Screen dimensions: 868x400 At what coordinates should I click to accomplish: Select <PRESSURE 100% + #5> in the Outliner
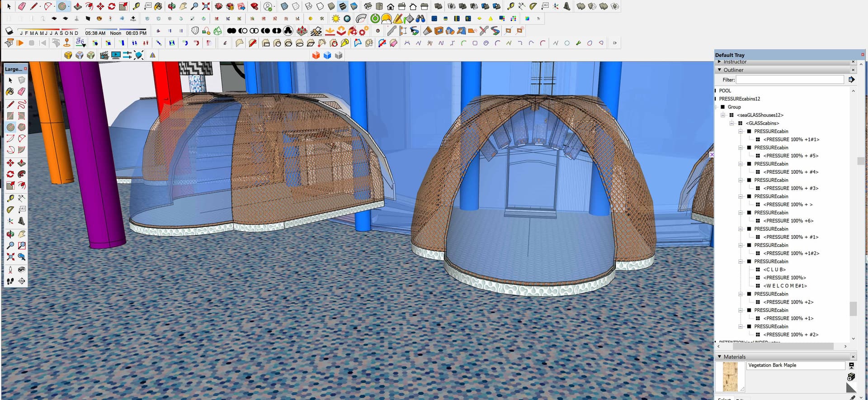(x=791, y=156)
